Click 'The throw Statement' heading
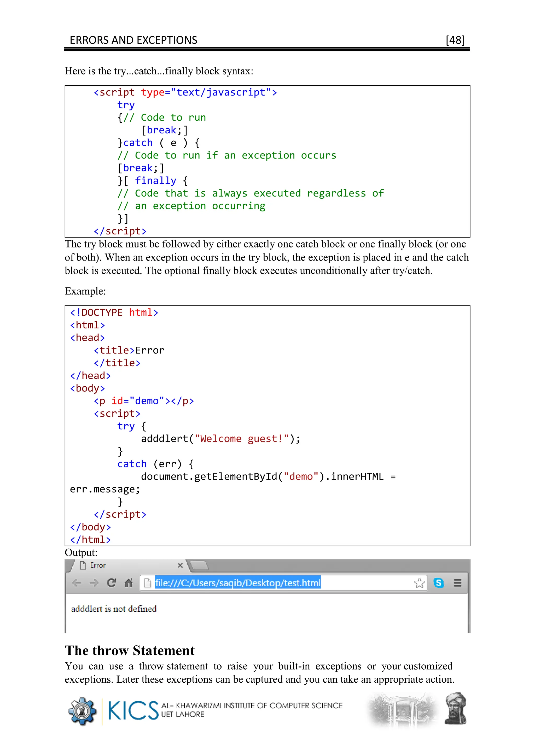 [x=130, y=651]
